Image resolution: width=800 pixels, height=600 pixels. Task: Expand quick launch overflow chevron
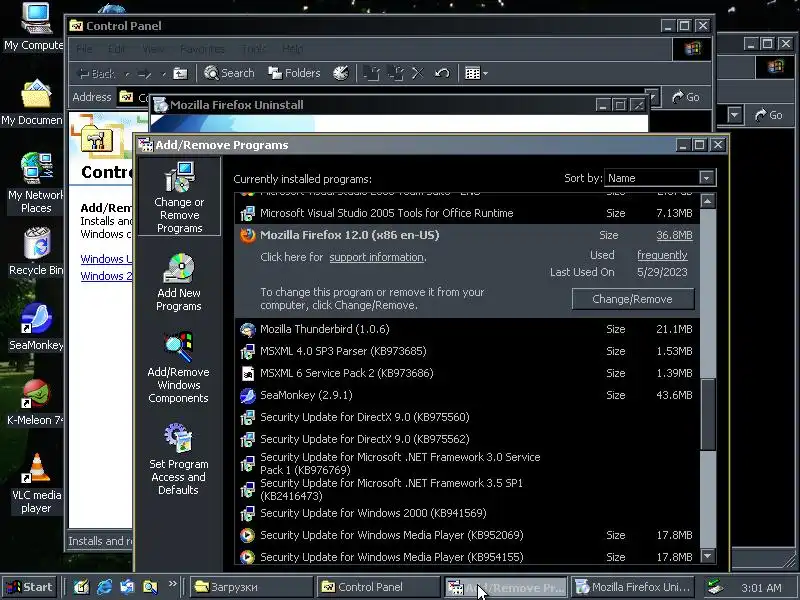pos(172,584)
